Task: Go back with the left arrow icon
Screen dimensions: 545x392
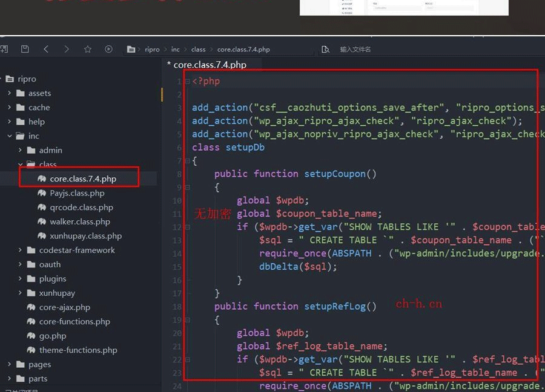Action: coord(46,49)
